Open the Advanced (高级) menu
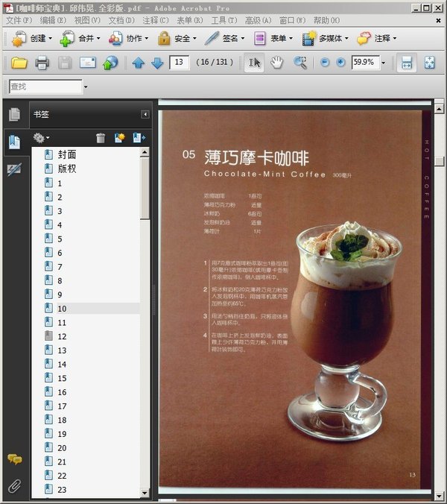 point(259,21)
